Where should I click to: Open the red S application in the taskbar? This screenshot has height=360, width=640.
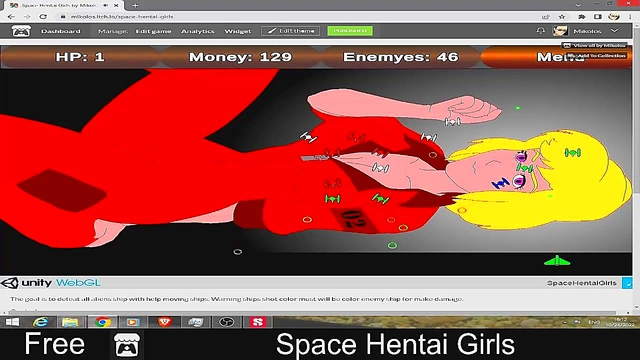point(258,322)
